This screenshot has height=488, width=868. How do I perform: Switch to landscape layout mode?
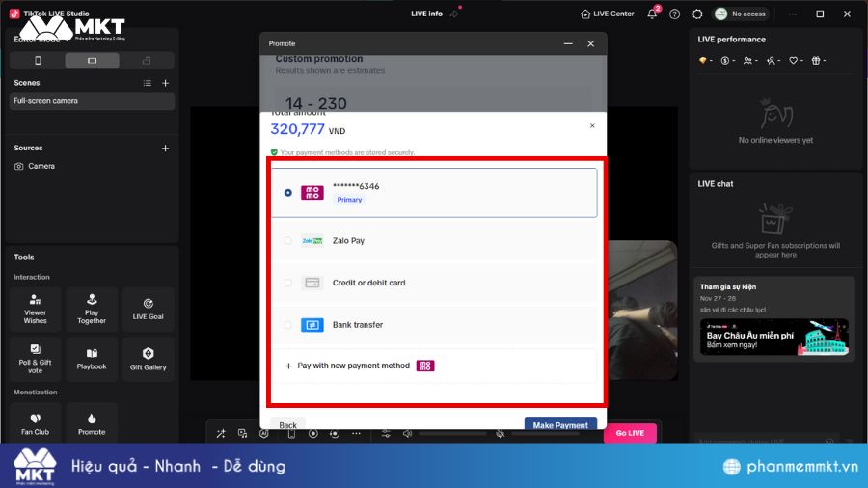tap(92, 61)
